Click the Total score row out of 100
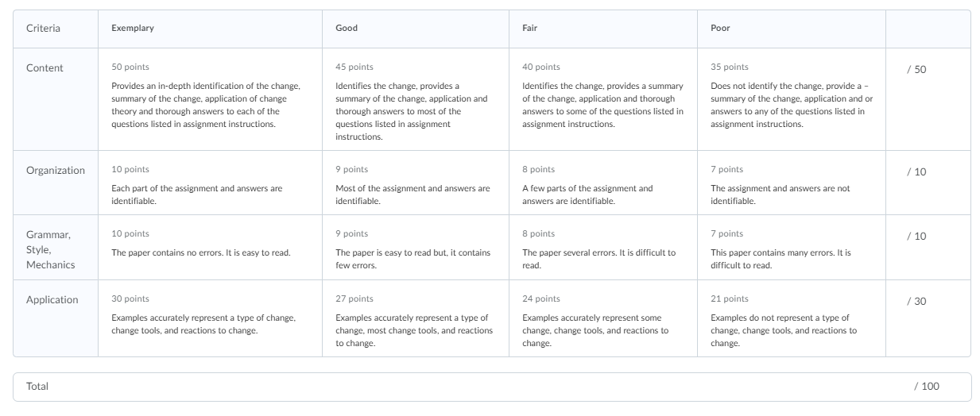Screen dimensions: 980x416 (x=492, y=387)
